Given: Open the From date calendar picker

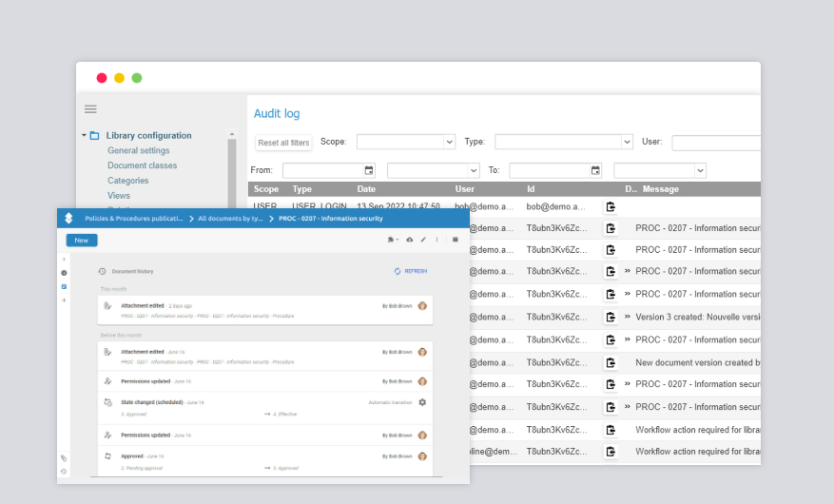Looking at the screenshot, I should point(369,170).
